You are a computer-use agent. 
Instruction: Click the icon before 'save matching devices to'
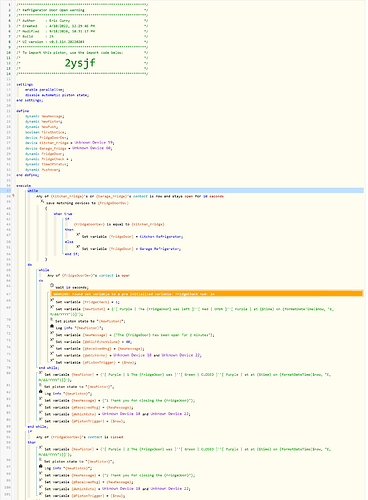click(x=42, y=201)
